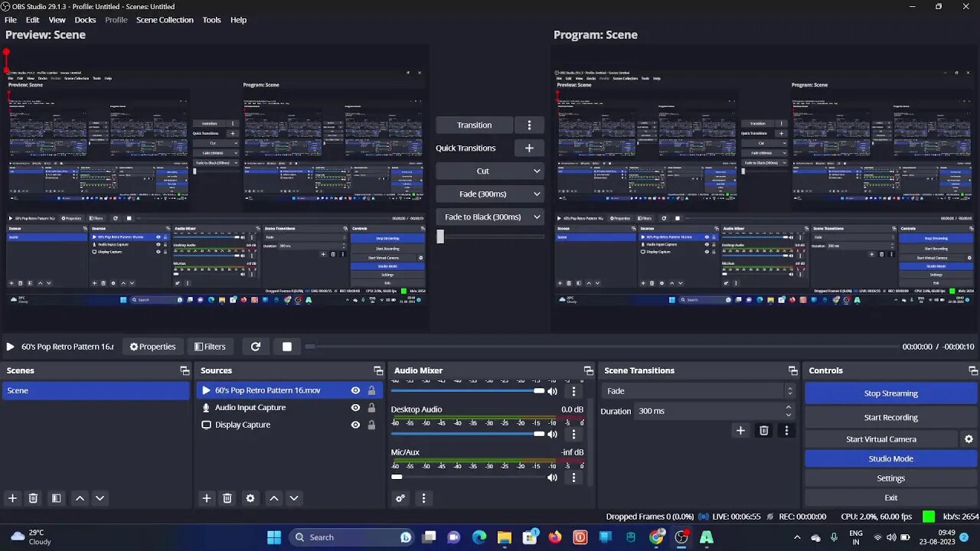Toggle visibility of Display Capture source

point(355,425)
